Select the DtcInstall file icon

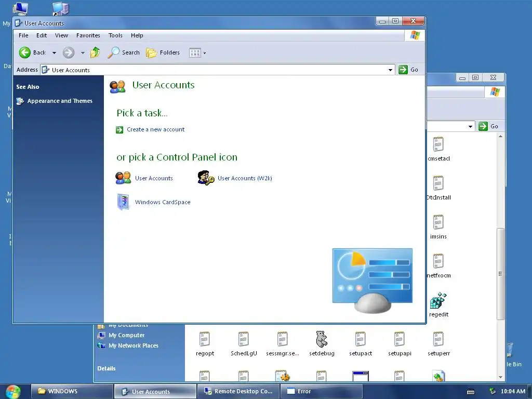[438, 183]
